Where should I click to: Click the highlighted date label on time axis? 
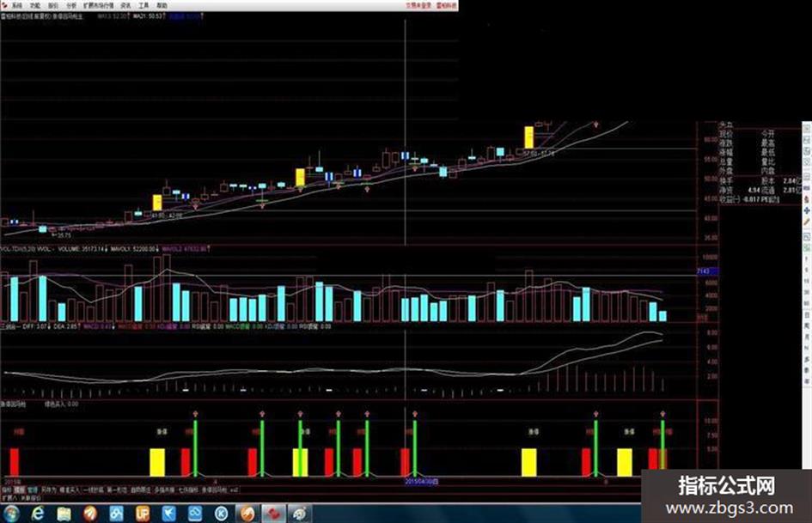(422, 482)
